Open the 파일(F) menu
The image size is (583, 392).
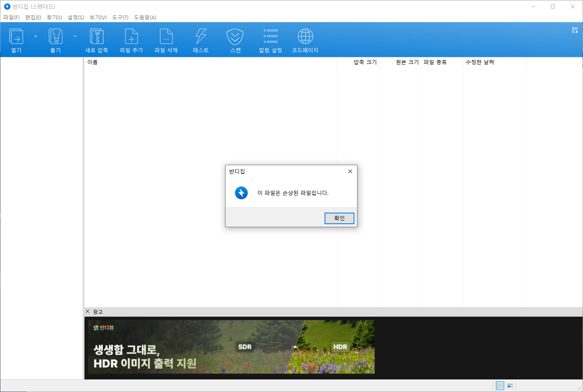click(11, 17)
